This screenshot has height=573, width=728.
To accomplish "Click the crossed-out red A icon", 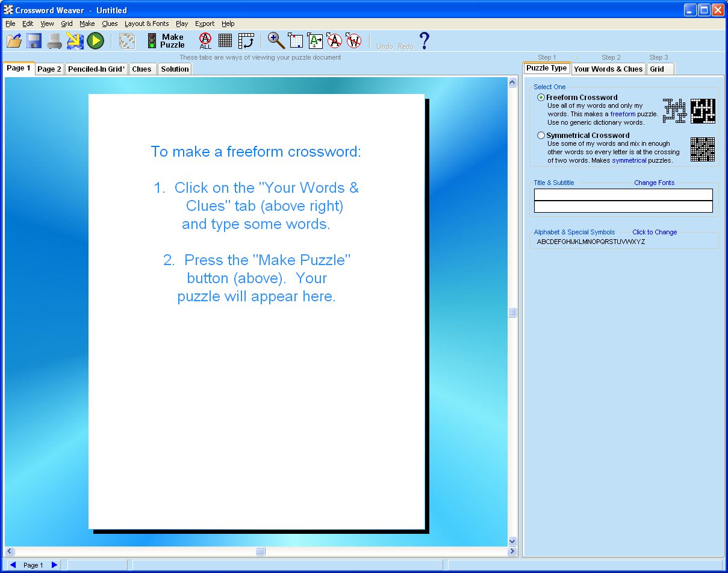I will [x=334, y=41].
